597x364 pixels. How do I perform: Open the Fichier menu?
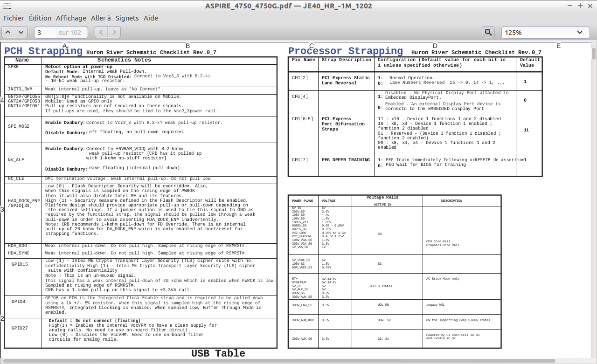[14, 18]
